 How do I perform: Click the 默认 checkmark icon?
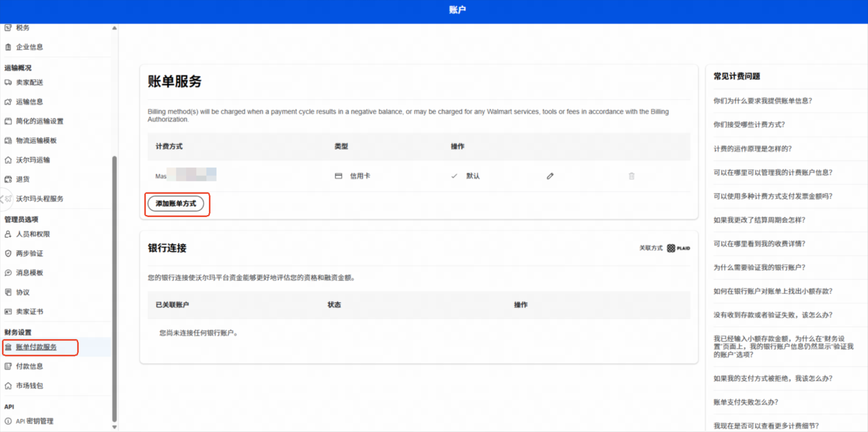pyautogui.click(x=454, y=176)
